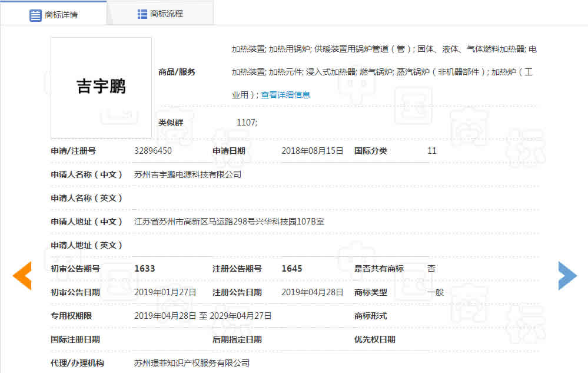
Task: Click the application number 32896450
Action: 153,151
